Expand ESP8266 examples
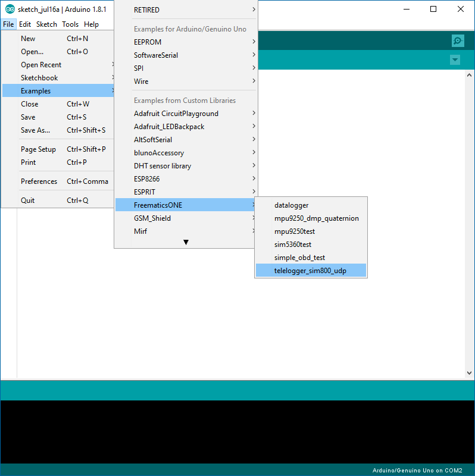 pyautogui.click(x=186, y=178)
